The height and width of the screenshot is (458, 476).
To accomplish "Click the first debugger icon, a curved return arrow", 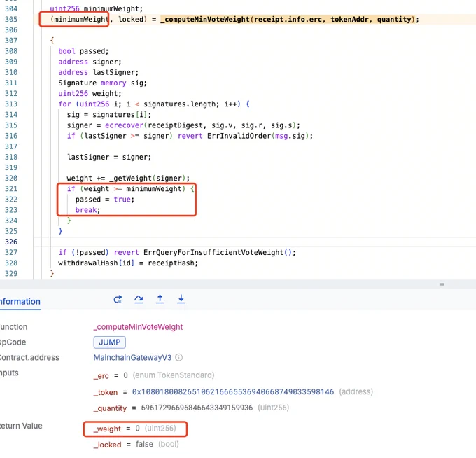I will (118, 300).
